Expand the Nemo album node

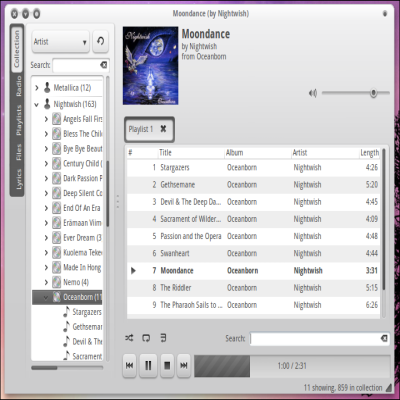[46, 282]
